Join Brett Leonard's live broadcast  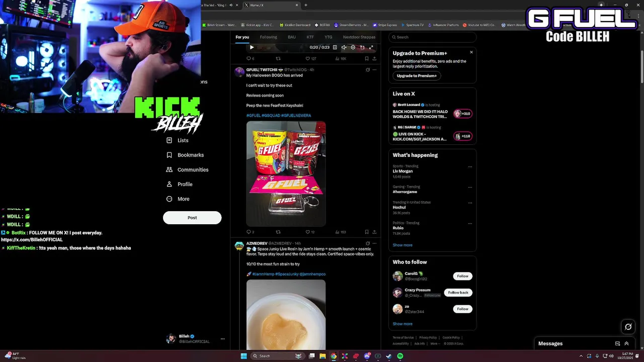click(x=432, y=111)
